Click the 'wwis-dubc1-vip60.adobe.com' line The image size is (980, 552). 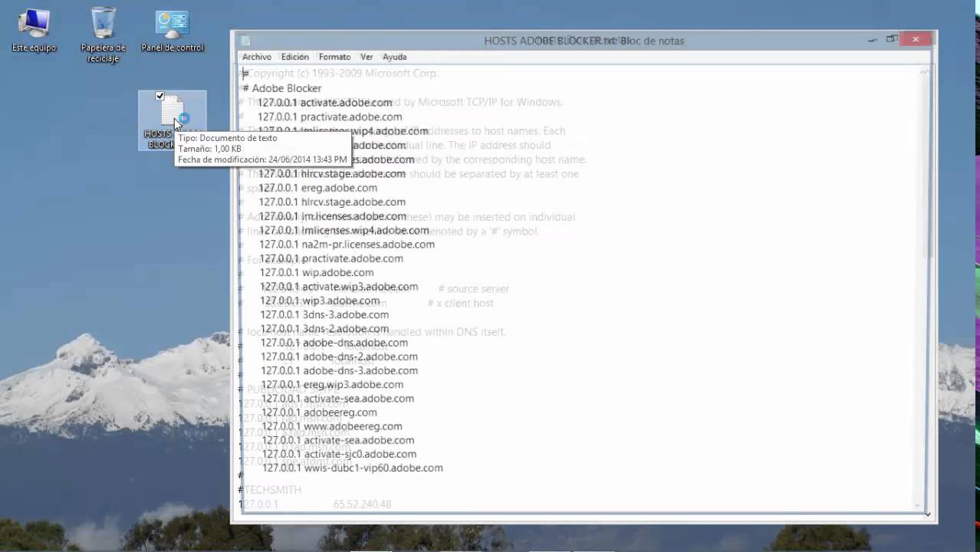[353, 468]
